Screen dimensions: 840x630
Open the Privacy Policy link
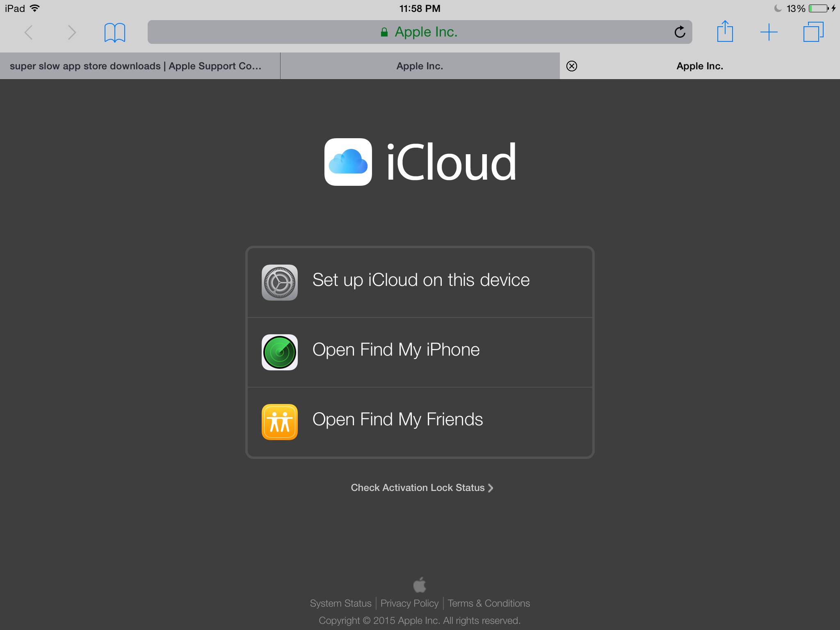coord(409,603)
